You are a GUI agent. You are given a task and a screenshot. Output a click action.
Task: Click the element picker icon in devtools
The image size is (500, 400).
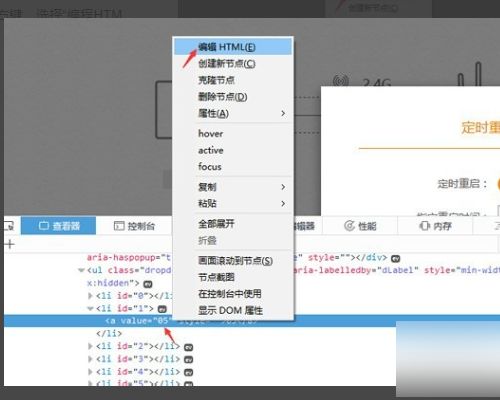[9, 226]
